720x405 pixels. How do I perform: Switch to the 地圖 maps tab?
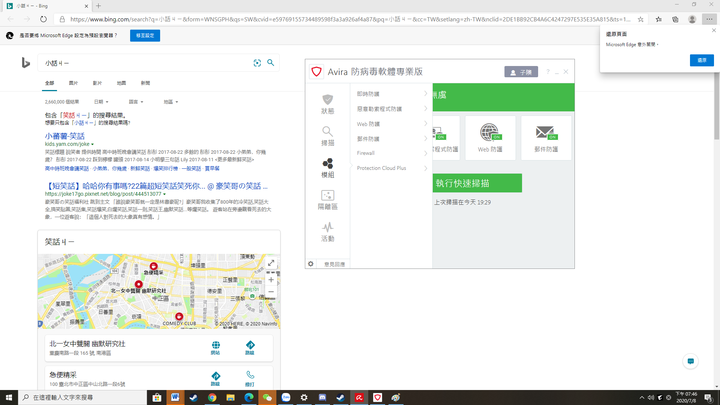(121, 83)
